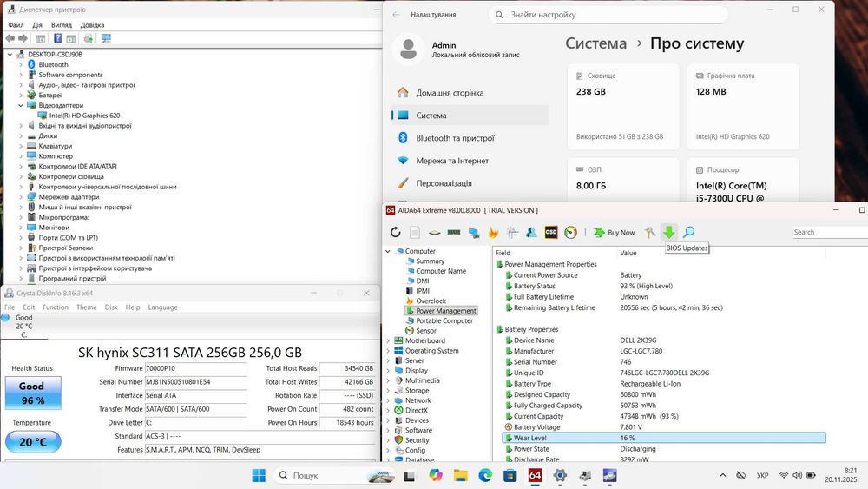The width and height of the screenshot is (868, 489).
Task: Click the Windows Start button
Action: pos(259,475)
